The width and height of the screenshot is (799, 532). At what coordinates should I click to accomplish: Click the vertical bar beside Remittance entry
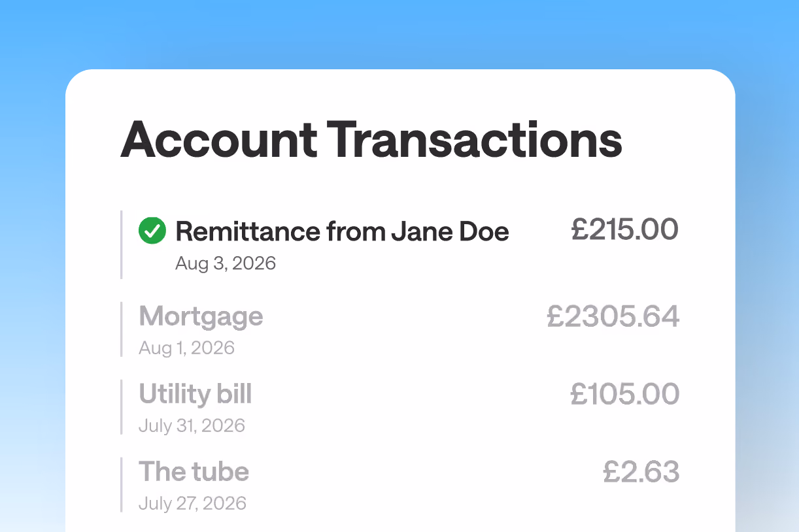click(x=121, y=244)
